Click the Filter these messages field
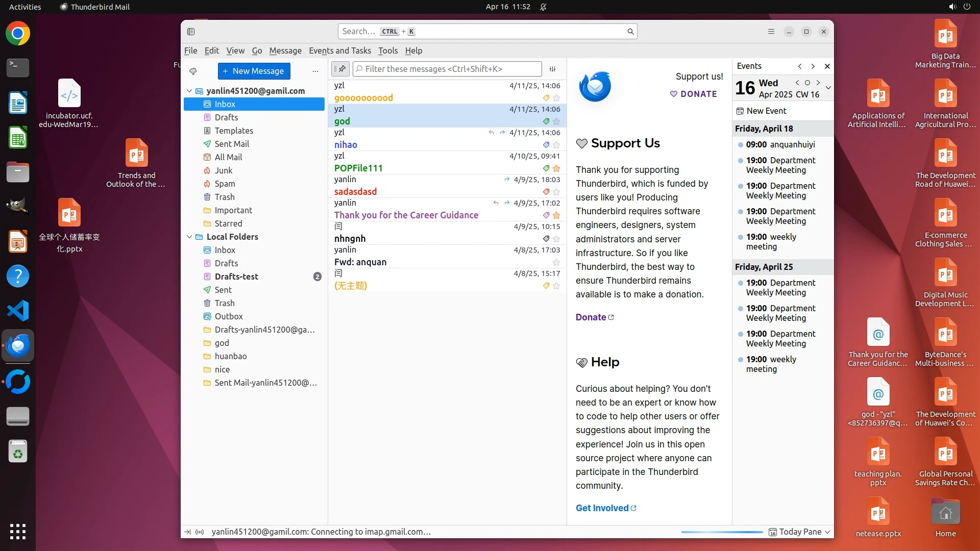The image size is (980, 551). pos(449,69)
